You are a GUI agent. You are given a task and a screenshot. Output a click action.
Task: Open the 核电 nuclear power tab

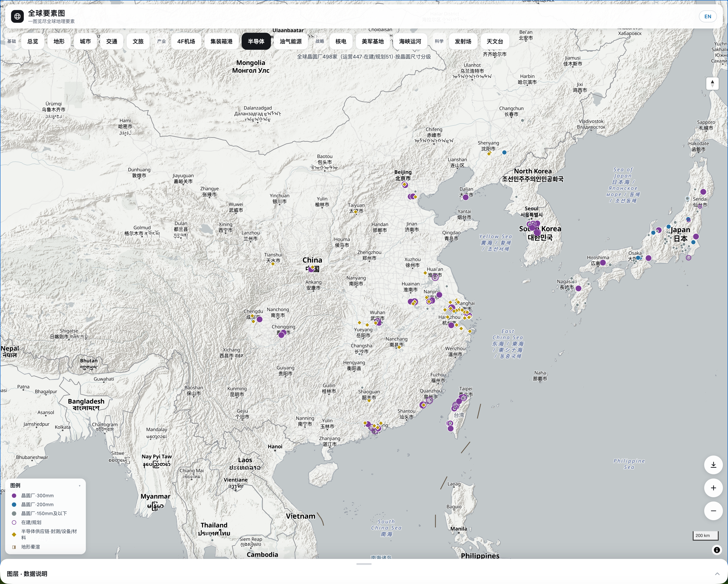341,41
